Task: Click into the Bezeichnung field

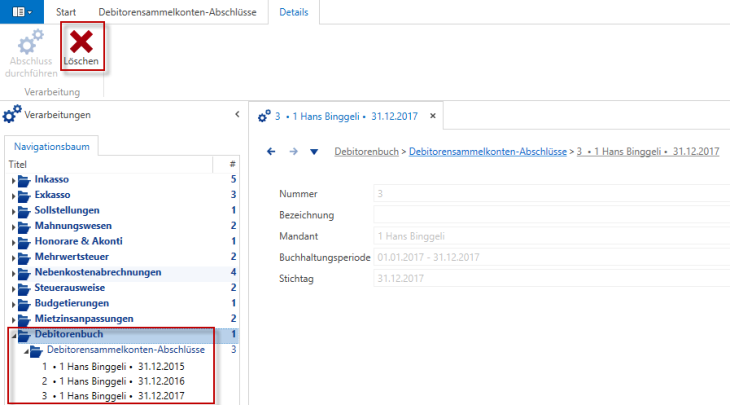Action: click(x=552, y=215)
